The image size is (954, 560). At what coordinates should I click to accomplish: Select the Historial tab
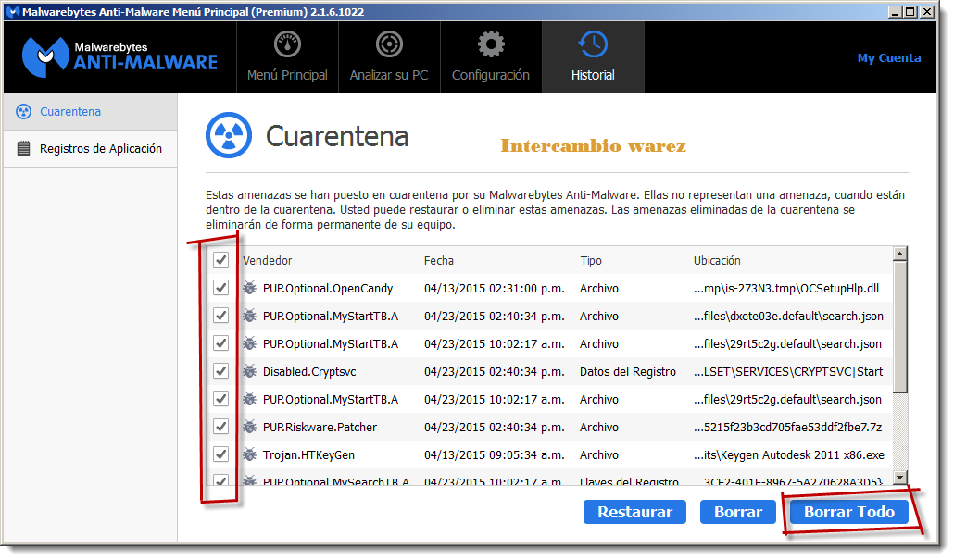point(593,57)
